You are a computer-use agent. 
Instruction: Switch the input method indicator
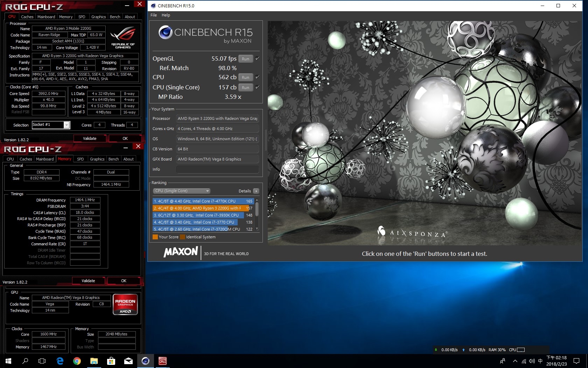tap(540, 361)
